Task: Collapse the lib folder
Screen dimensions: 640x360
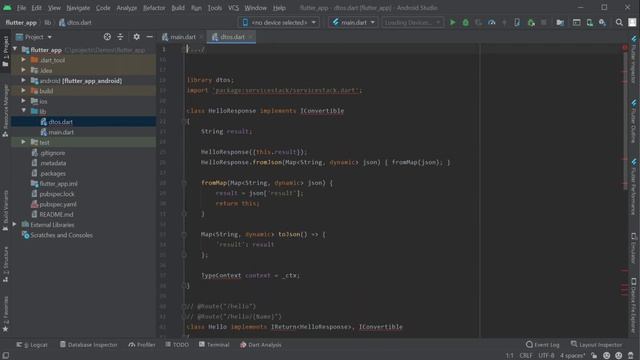Action: 23,111
